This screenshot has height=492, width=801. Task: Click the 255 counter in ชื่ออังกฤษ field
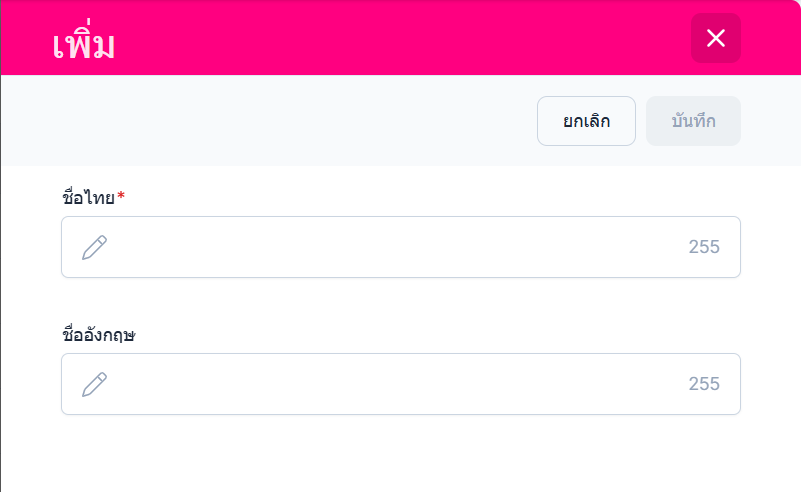pyautogui.click(x=704, y=384)
